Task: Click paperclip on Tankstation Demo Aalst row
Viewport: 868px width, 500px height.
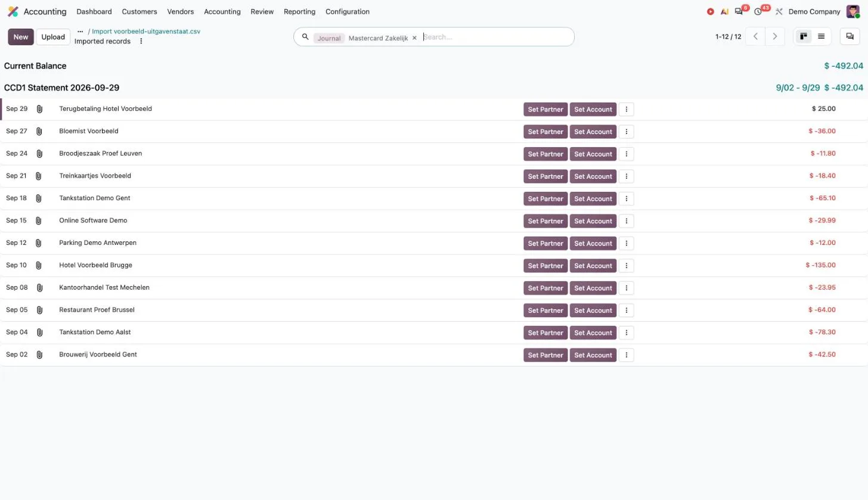Action: [x=40, y=333]
